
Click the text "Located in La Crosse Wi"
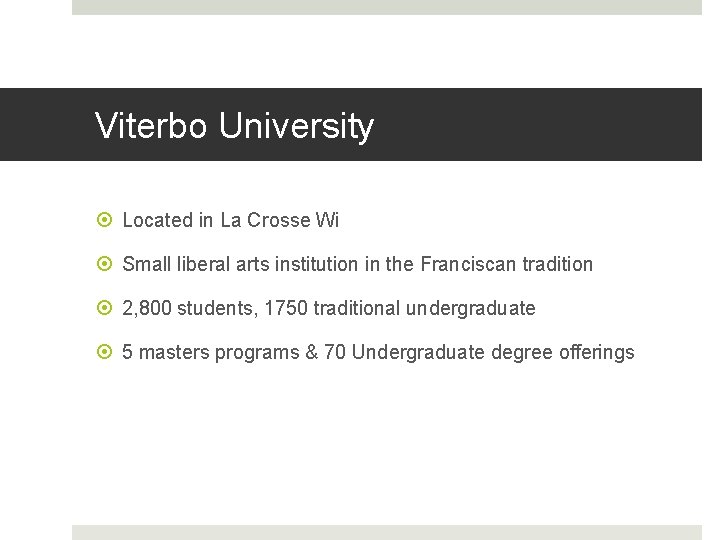pos(230,220)
